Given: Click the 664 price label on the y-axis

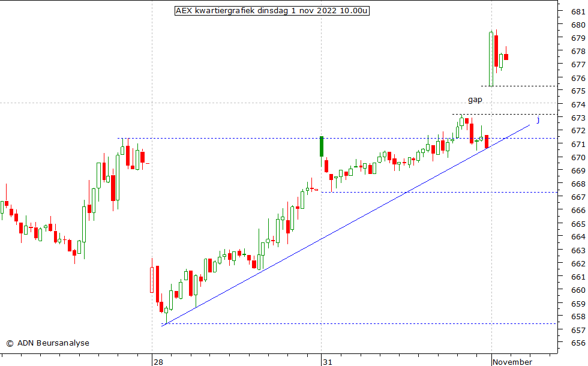Looking at the screenshot, I should [578, 237].
